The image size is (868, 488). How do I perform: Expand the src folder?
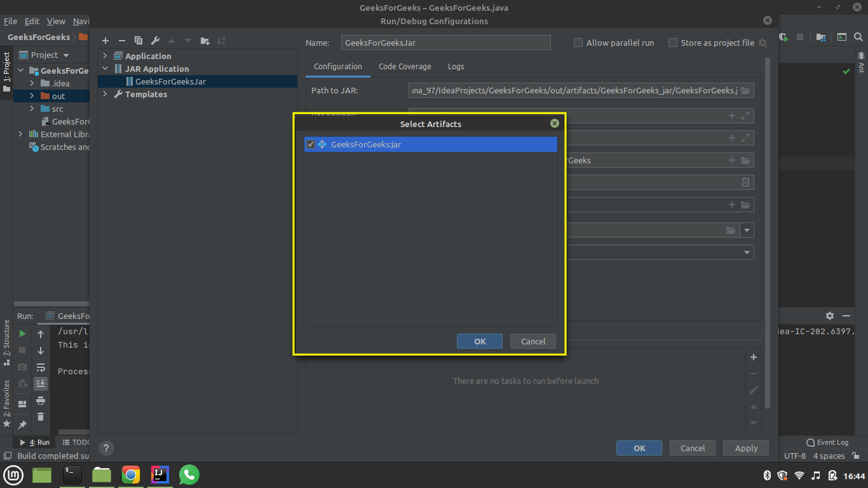[x=32, y=109]
